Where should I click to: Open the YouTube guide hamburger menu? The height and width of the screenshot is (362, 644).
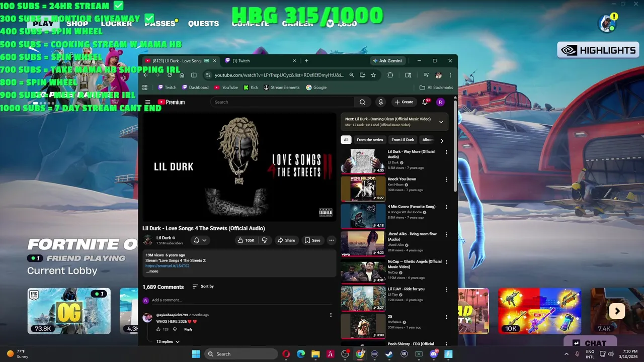(x=148, y=102)
